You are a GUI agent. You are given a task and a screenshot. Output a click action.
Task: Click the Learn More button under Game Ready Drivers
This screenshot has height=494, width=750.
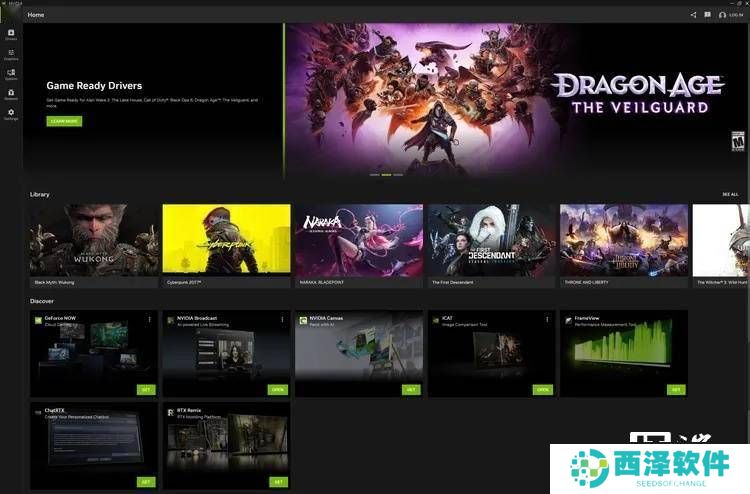click(64, 121)
